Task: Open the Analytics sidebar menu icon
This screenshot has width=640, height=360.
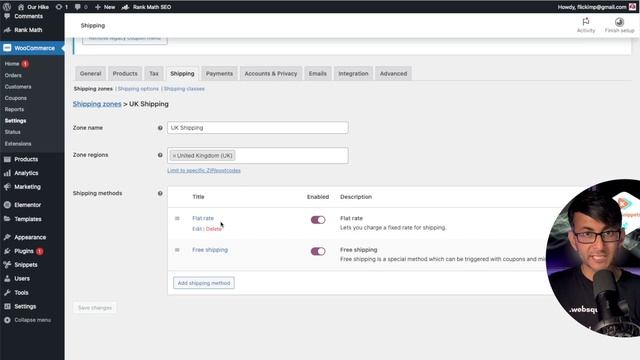Action: coord(7,173)
